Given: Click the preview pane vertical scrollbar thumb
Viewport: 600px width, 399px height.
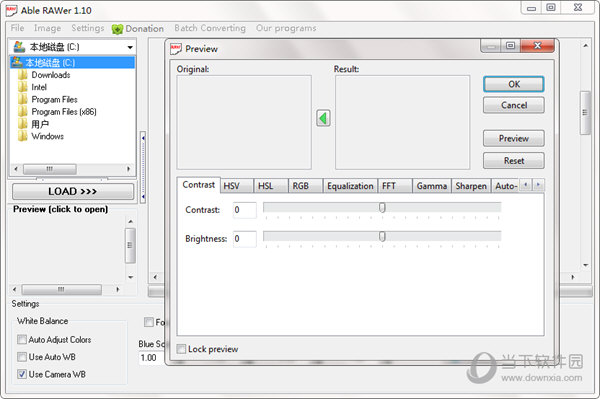Looking at the screenshot, I should tap(130, 245).
